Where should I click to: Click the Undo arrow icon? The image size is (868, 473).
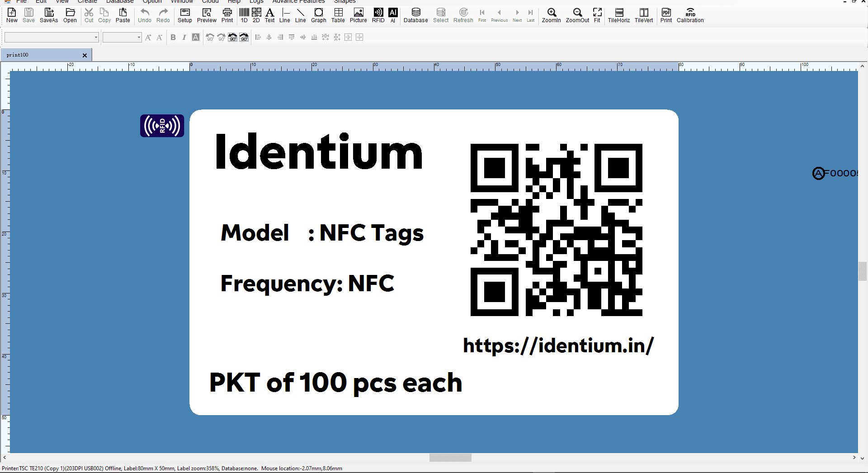pos(145,15)
